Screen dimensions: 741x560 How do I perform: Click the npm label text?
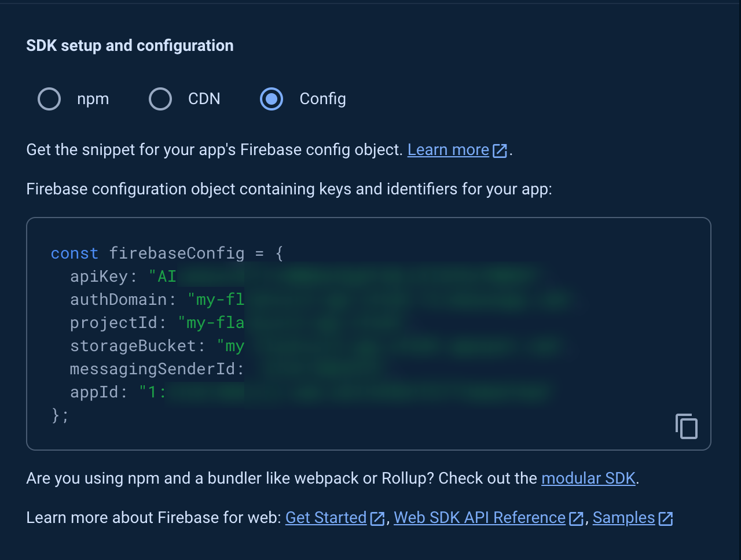[x=93, y=99]
